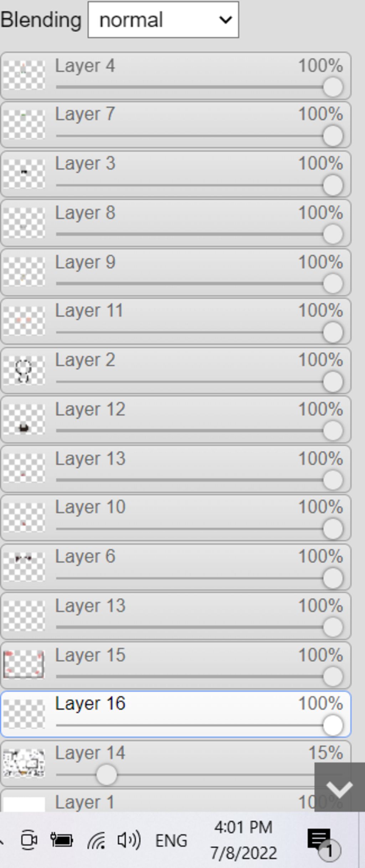Select the Layer 15 thumbnail

24,665
